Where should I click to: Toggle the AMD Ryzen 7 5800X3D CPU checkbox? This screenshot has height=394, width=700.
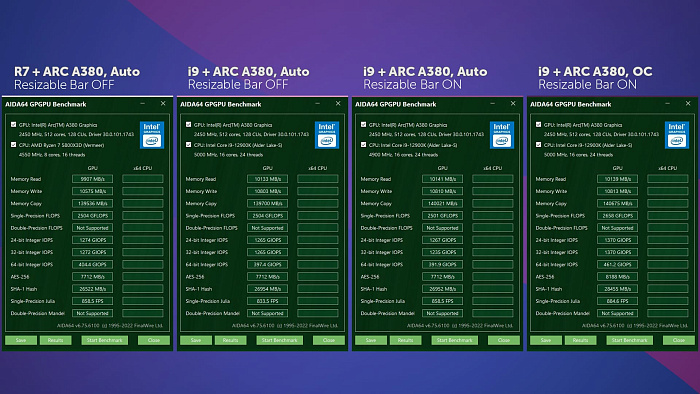(13, 145)
